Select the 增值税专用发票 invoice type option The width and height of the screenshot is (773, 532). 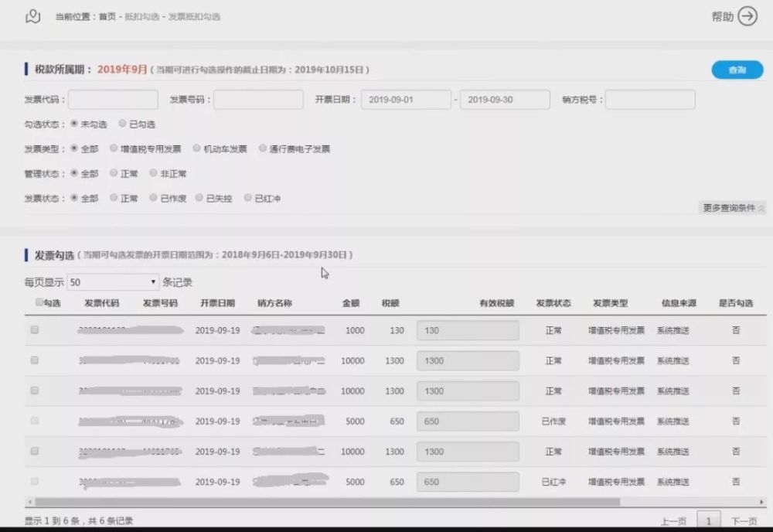tap(114, 148)
